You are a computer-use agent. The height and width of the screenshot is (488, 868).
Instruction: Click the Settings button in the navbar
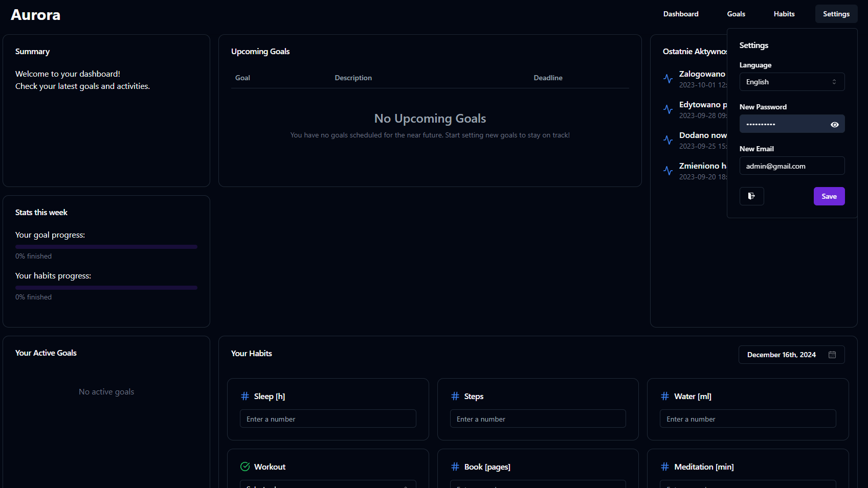tap(836, 14)
